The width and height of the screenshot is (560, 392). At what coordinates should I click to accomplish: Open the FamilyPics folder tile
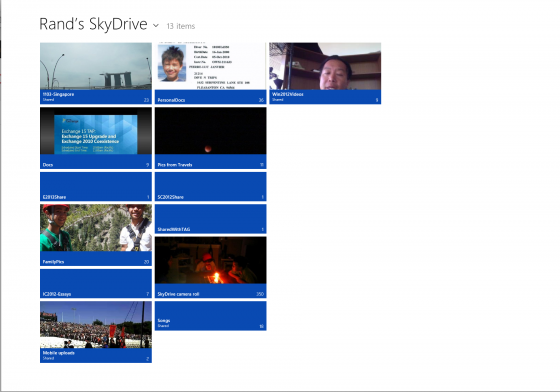click(x=96, y=235)
